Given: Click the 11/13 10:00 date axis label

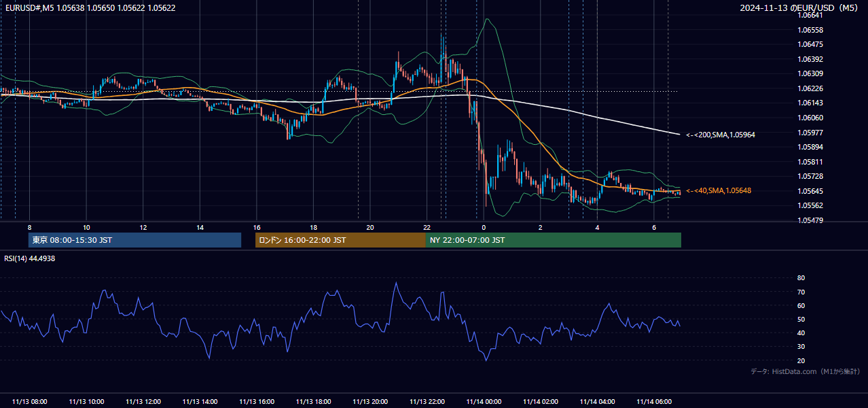Looking at the screenshot, I should click(x=86, y=402).
